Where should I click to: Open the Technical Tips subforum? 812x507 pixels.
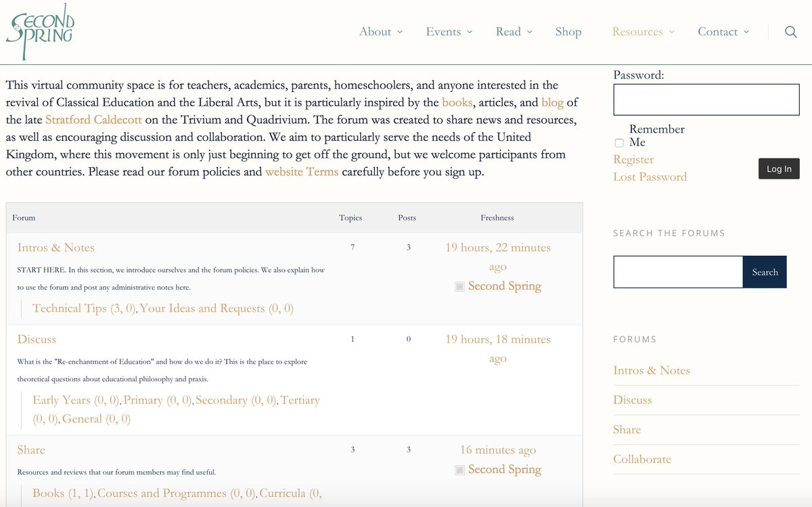click(85, 309)
